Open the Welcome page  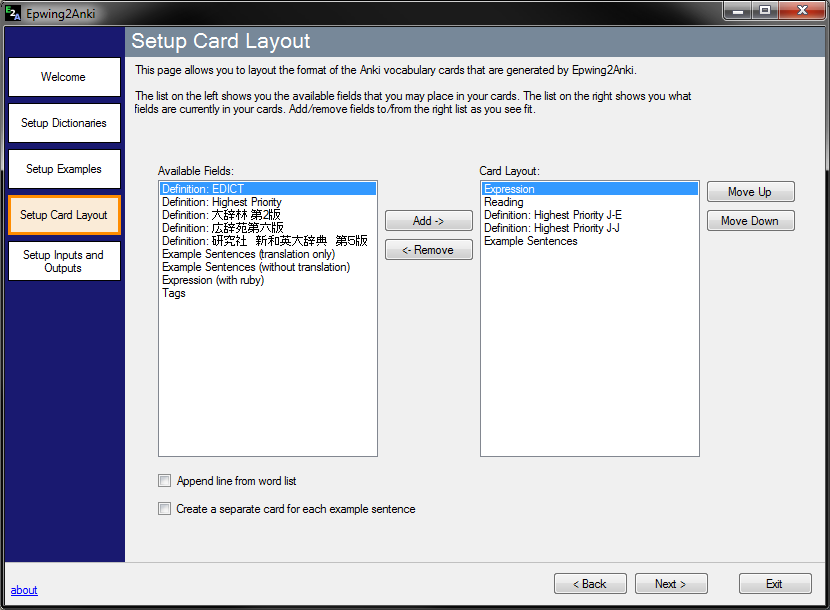[x=63, y=76]
